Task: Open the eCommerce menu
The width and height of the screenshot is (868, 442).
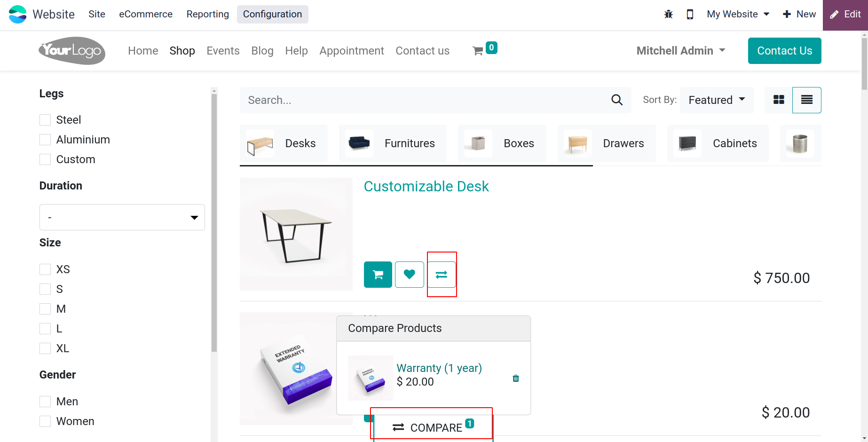Action: pos(146,14)
